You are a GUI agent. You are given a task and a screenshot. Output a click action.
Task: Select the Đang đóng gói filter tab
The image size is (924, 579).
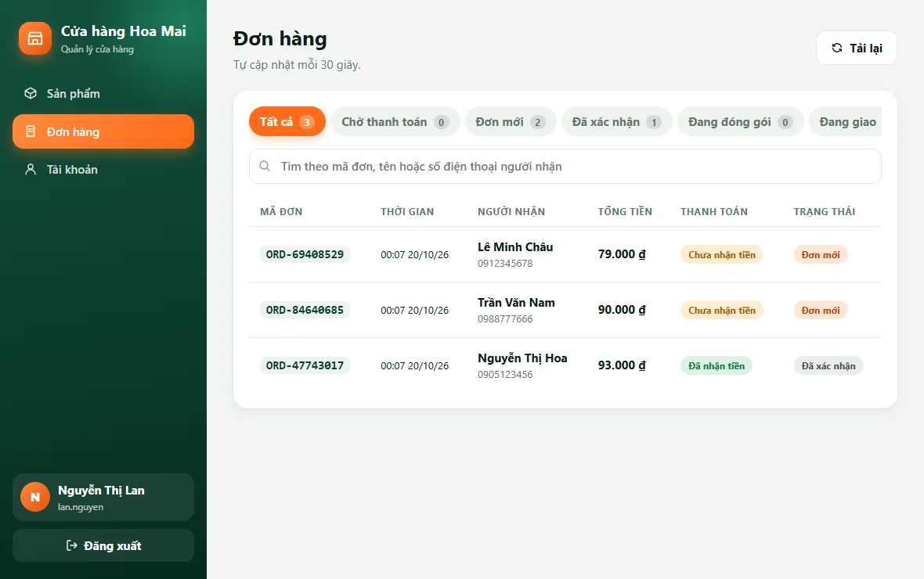click(740, 121)
